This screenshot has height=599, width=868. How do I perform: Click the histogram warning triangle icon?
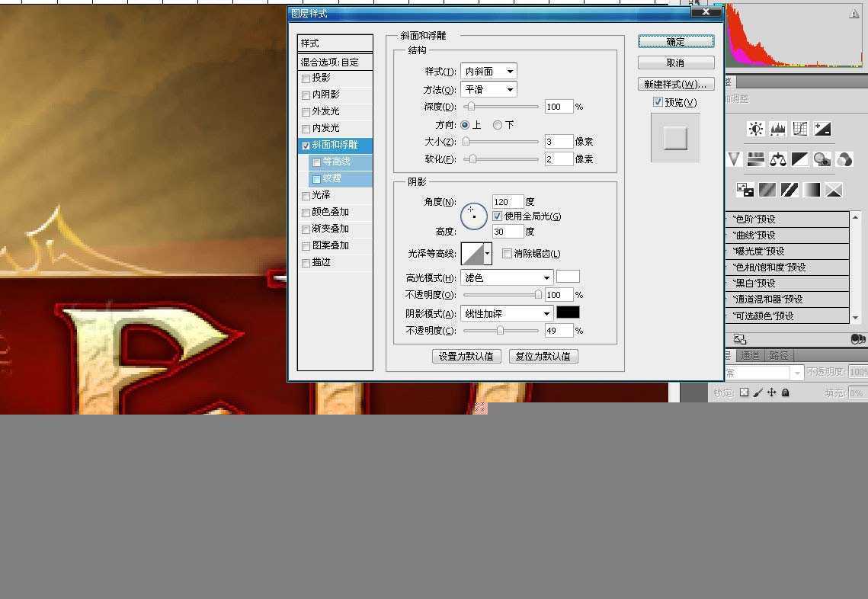(x=854, y=13)
